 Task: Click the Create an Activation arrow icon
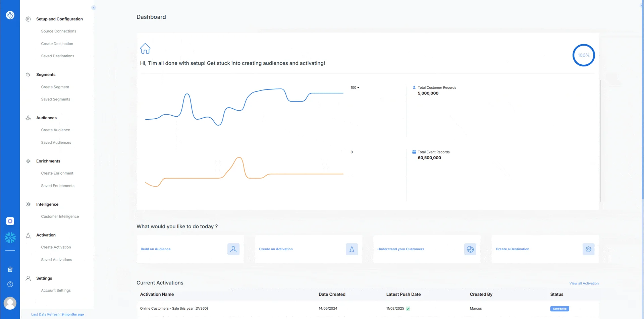click(x=352, y=249)
